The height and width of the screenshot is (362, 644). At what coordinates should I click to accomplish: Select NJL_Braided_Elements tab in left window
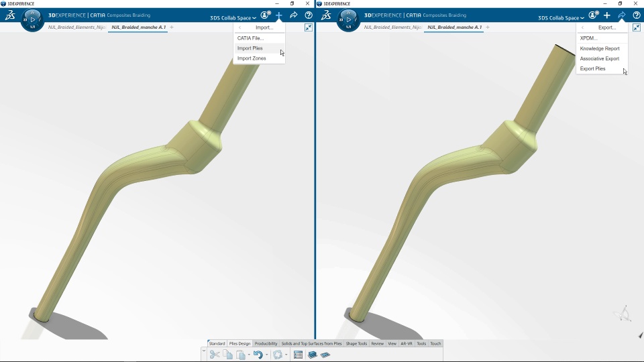[x=76, y=27]
